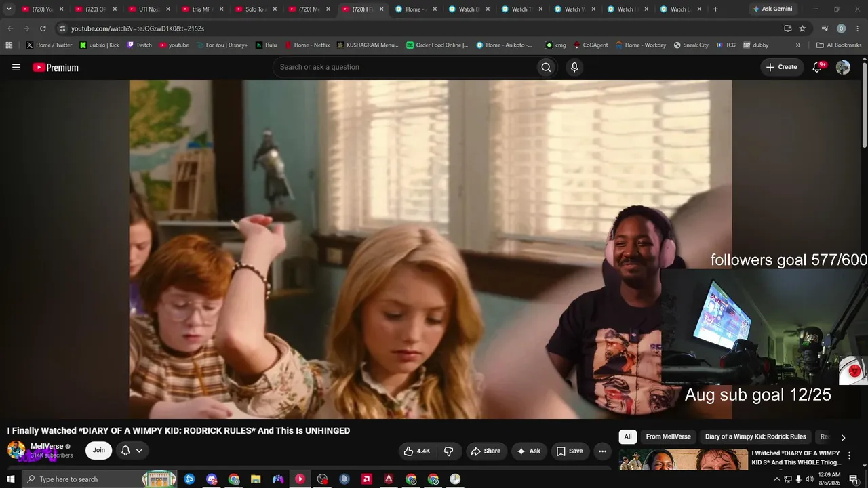Click the Windows taskbar search box

pyautogui.click(x=99, y=479)
